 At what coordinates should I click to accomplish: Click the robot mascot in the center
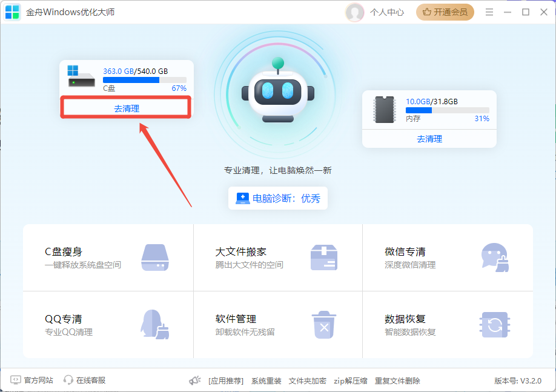click(278, 91)
